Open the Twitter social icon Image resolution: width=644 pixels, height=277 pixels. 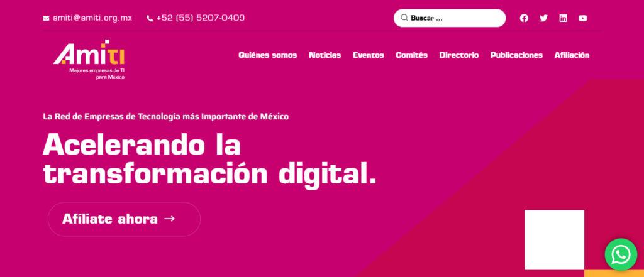point(543,18)
